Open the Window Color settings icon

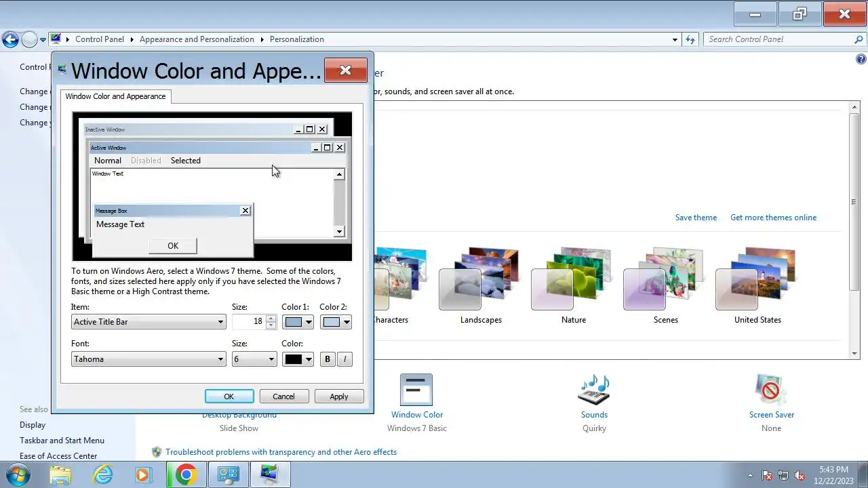416,390
